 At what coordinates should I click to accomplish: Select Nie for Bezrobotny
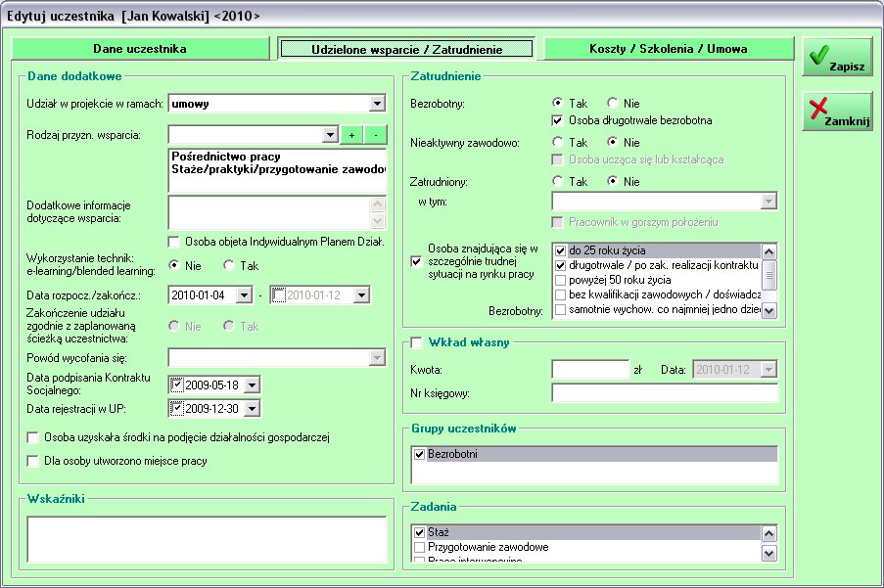613,103
